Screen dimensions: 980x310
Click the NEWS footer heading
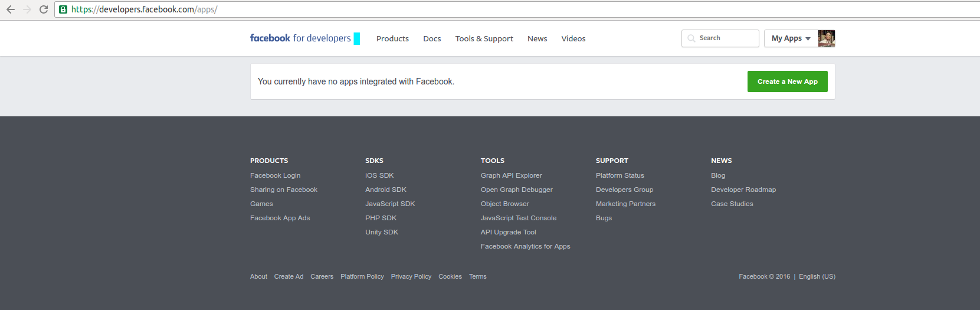[721, 161]
